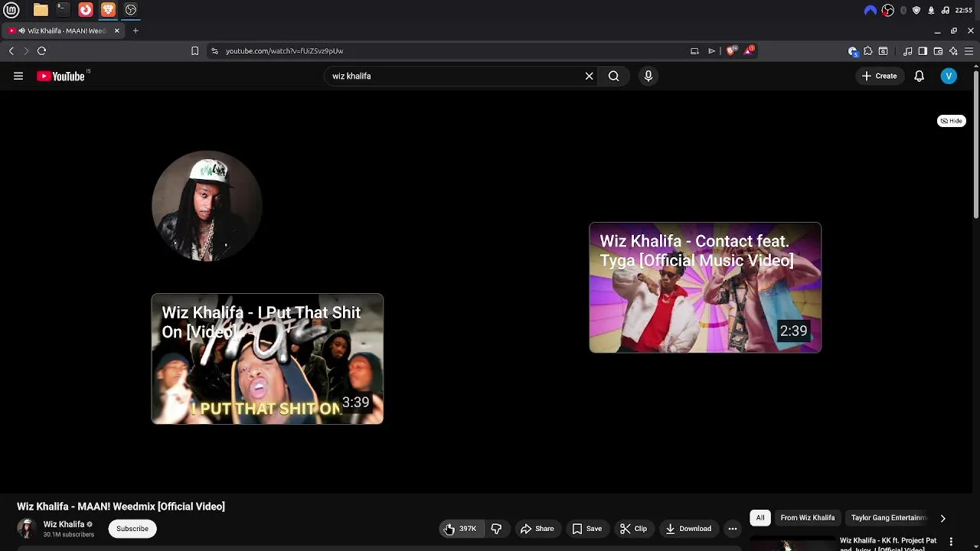Viewport: 980px width, 551px height.
Task: Click video title MAAN! Weedmix text
Action: (x=121, y=507)
